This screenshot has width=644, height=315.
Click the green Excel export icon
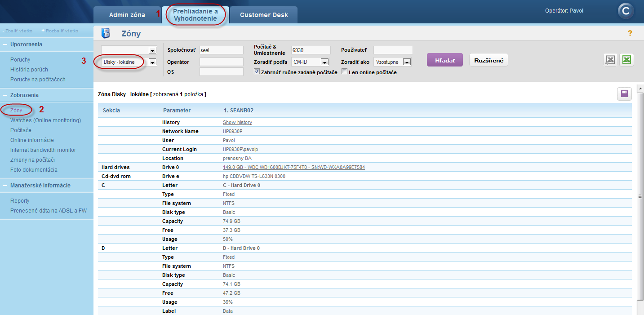pos(626,60)
